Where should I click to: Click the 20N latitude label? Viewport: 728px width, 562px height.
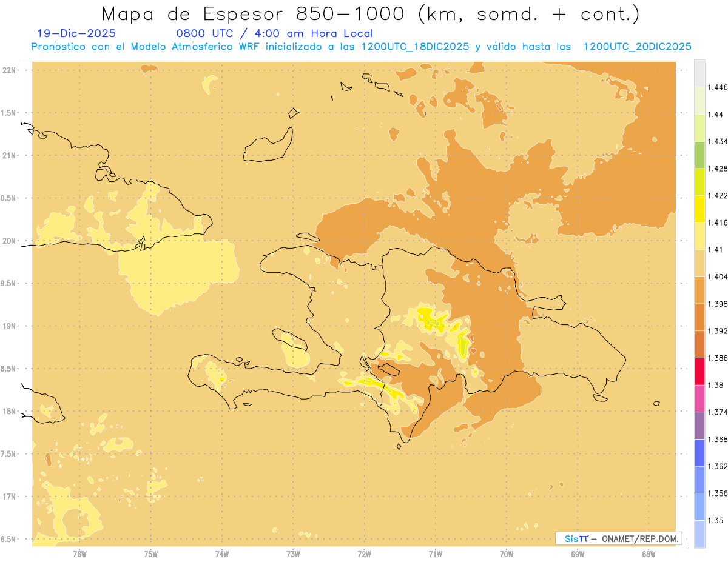click(x=10, y=241)
